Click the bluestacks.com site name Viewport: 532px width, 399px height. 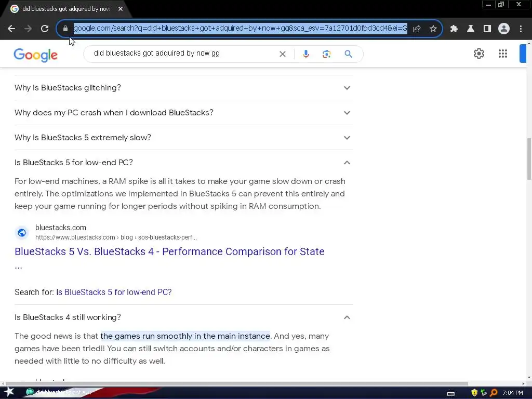click(x=61, y=228)
